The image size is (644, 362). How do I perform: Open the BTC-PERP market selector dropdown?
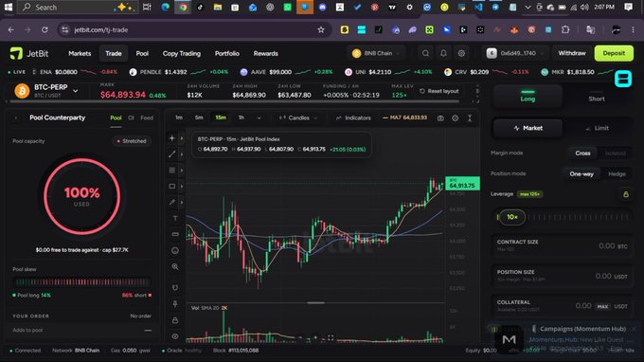click(76, 90)
